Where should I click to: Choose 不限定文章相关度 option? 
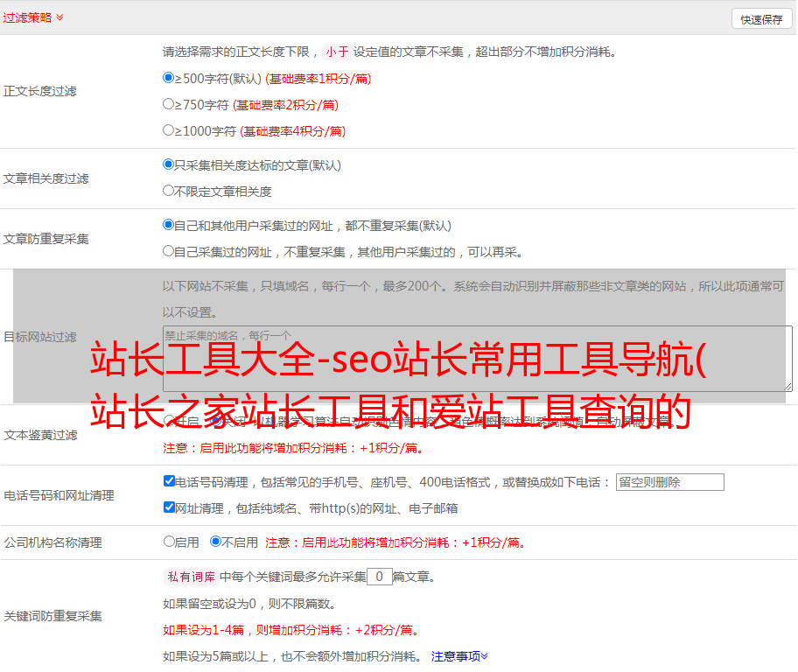pyautogui.click(x=168, y=191)
